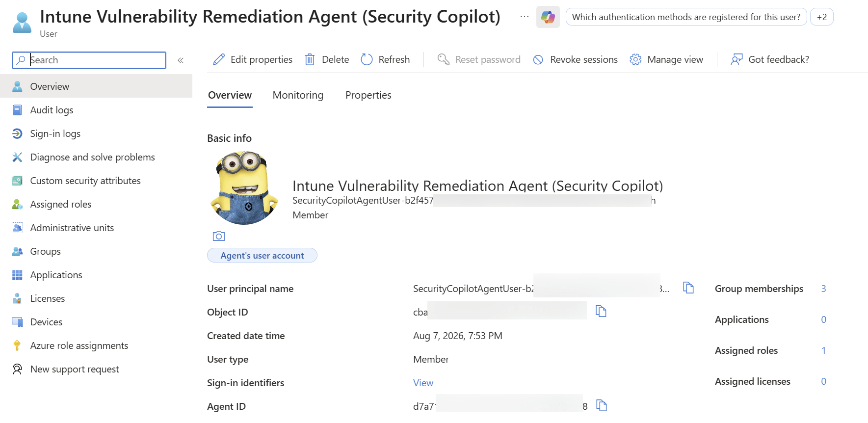Open the Assigned licenses count 0
This screenshot has height=423, width=868.
(823, 381)
